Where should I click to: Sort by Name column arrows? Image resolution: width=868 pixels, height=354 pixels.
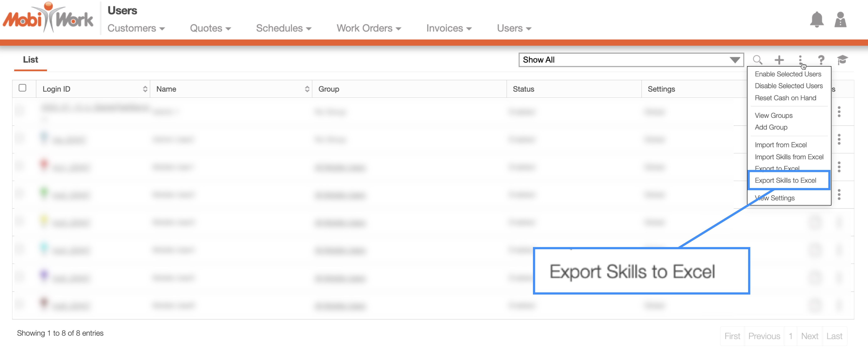[307, 89]
